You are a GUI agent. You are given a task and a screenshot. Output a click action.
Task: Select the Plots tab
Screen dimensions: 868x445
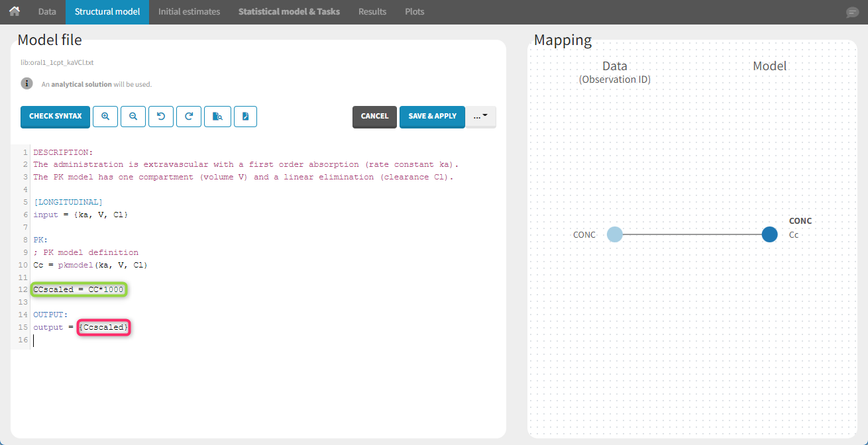coord(415,12)
